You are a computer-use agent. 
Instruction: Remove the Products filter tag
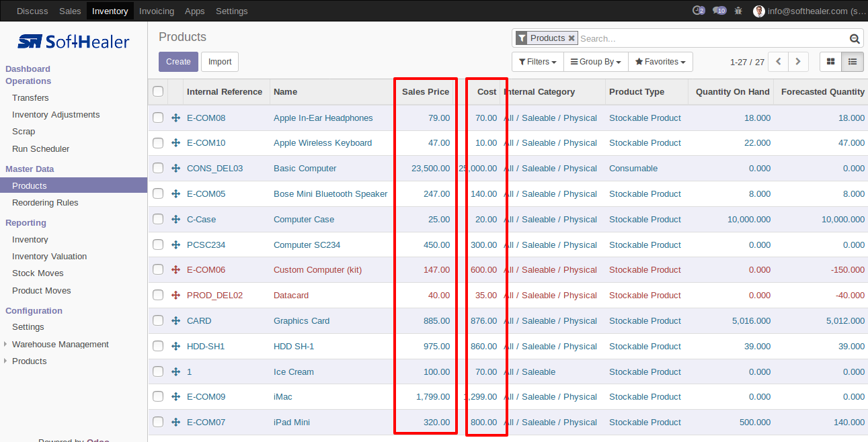(571, 38)
